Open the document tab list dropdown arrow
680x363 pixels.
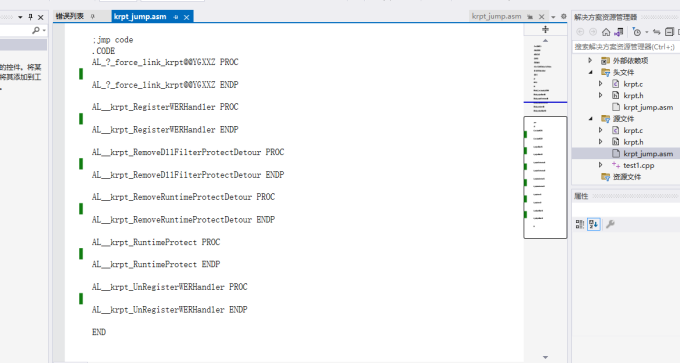553,17
